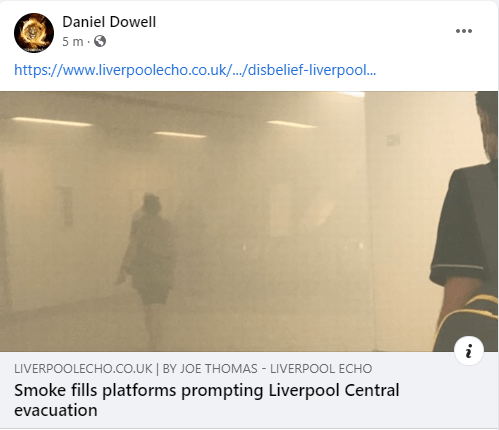Open the Smoke fills platforms article headline
Screen dimensions: 499x430
207,400
